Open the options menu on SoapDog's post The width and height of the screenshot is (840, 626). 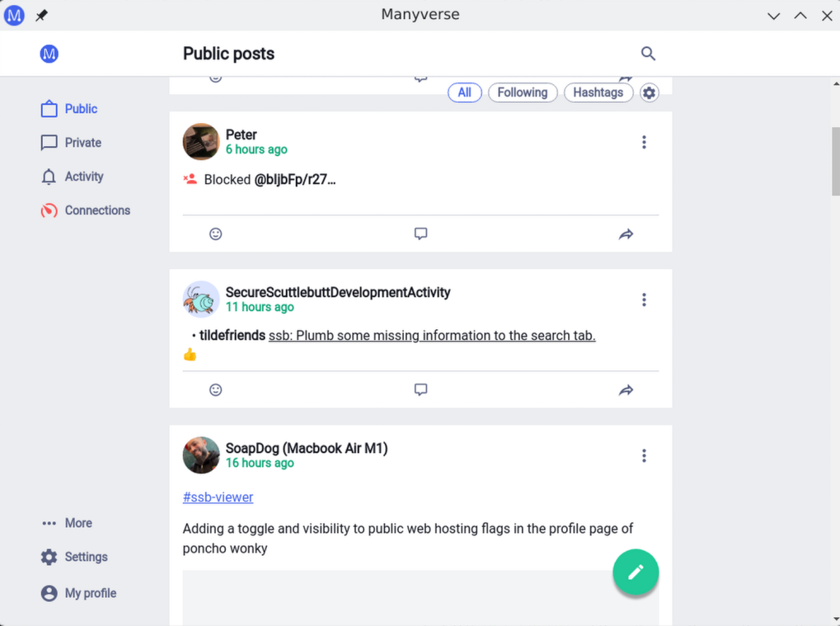coord(644,455)
